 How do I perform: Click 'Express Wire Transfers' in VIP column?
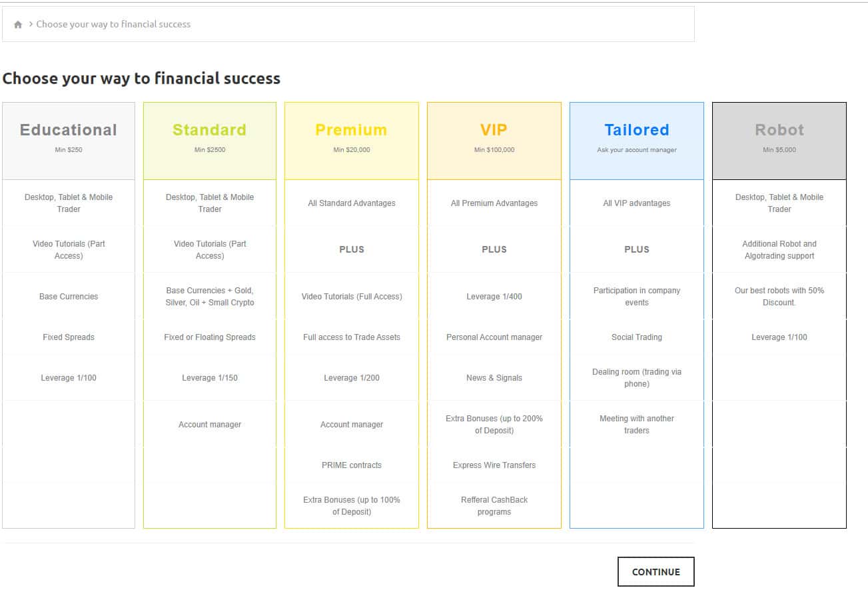point(494,465)
